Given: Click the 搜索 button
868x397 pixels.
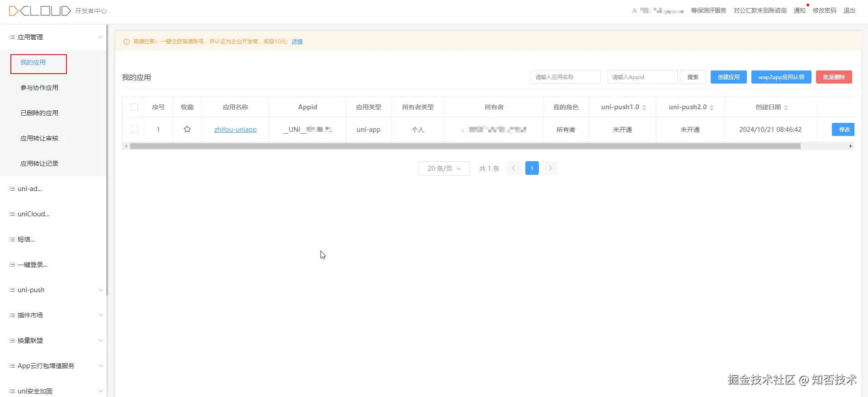Looking at the screenshot, I should coord(693,77).
